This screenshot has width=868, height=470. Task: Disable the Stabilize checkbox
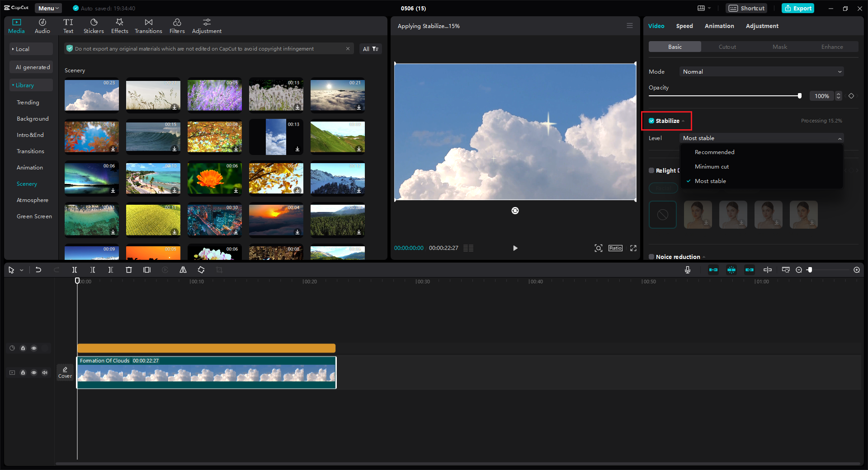click(x=651, y=121)
